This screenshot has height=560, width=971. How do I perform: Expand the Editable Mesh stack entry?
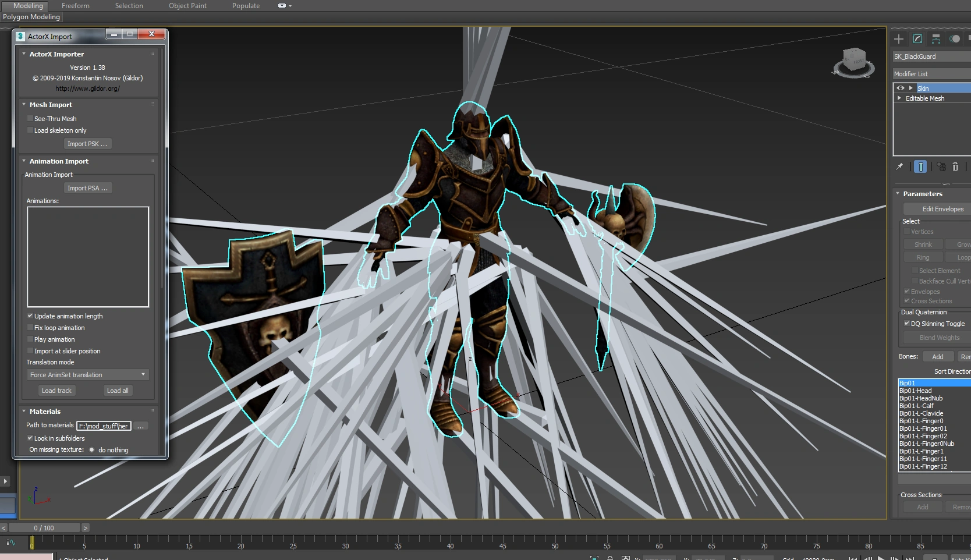coord(899,98)
